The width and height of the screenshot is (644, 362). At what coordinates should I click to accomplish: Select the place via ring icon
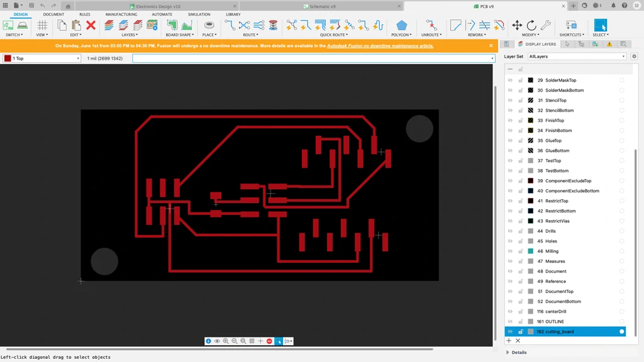[209, 25]
